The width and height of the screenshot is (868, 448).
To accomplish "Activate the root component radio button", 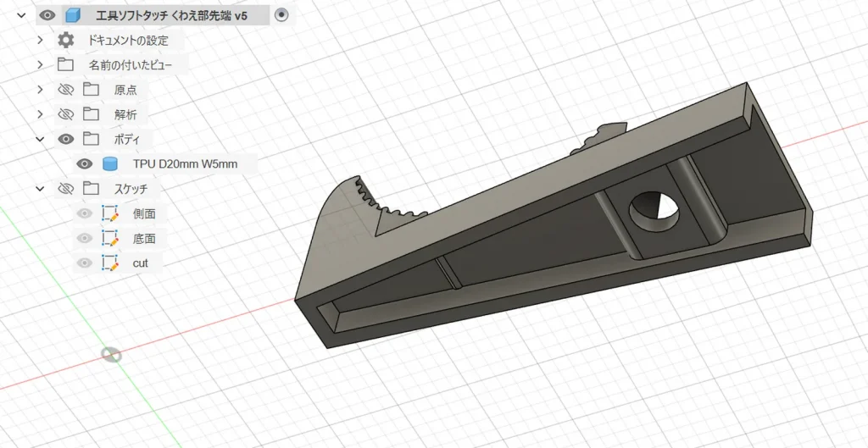I will pos(282,15).
